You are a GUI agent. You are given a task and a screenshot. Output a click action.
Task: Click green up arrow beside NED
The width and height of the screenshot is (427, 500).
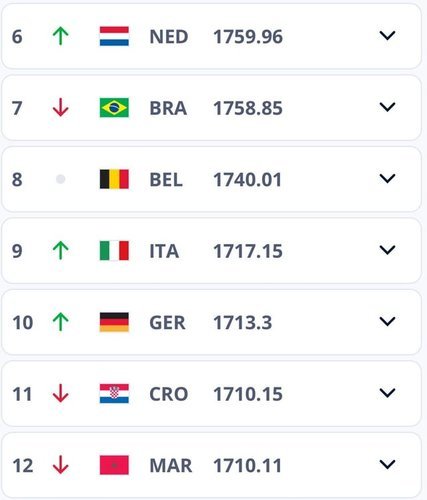click(61, 36)
